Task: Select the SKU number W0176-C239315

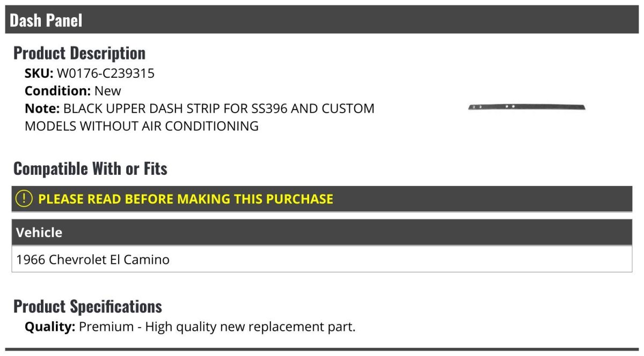Action: (106, 73)
